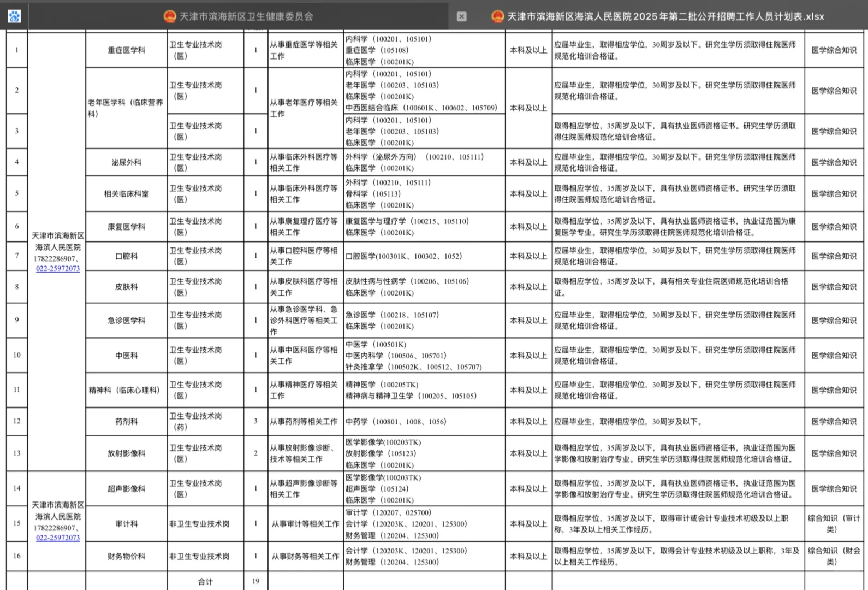Click 医学综合知识 in the 重症医学科 row

[834, 50]
